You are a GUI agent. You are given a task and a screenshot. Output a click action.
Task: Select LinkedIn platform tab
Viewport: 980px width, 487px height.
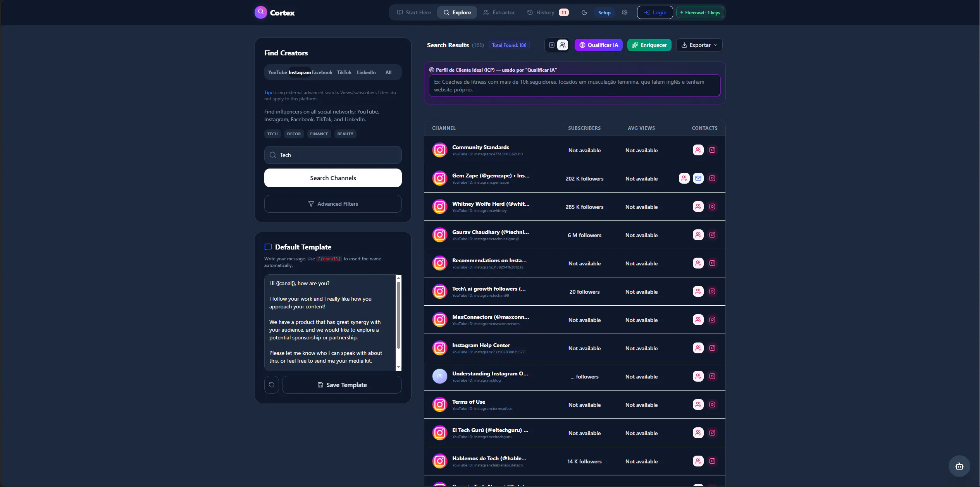366,72
